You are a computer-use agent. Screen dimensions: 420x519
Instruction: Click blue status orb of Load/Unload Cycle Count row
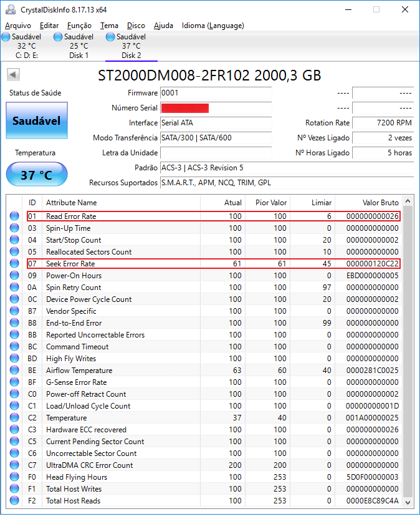click(14, 406)
